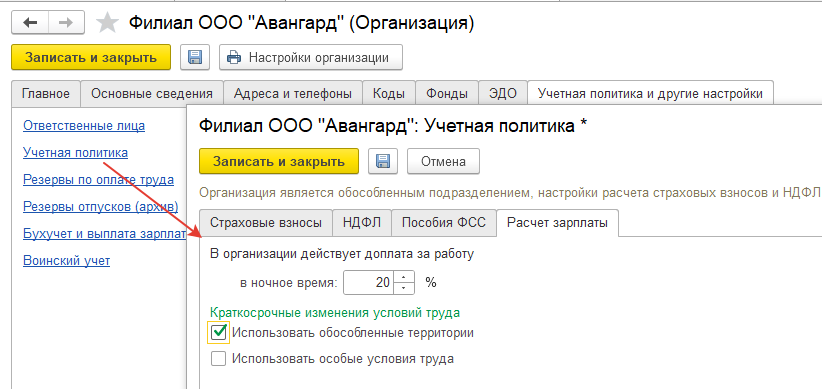Click Краткосрочные изменения условий труда heading
The image size is (822, 389).
(335, 313)
